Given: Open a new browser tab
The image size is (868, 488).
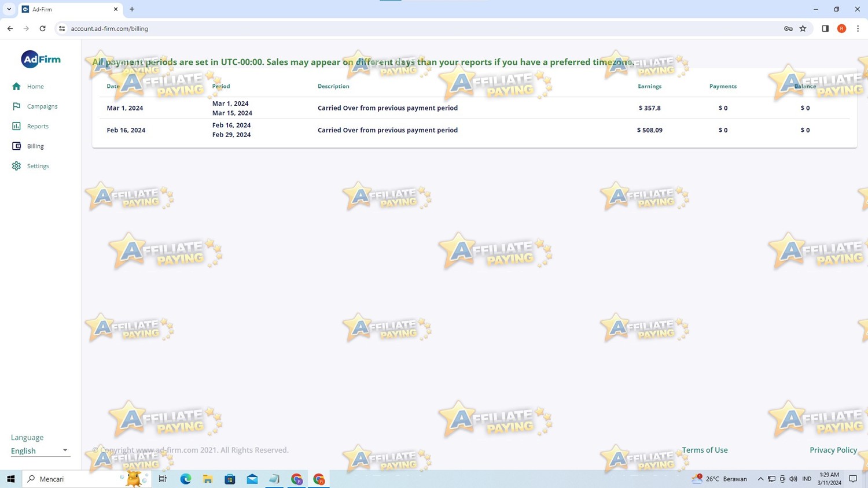Looking at the screenshot, I should pos(132,9).
